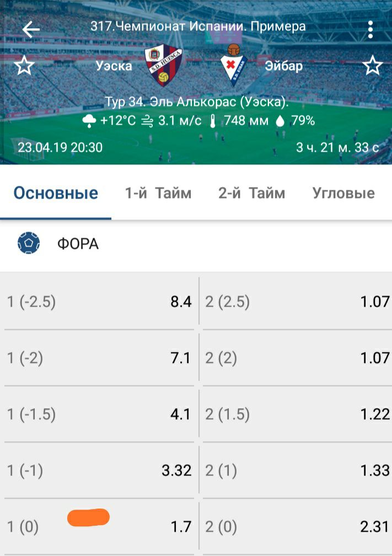Select the Основные tab
The image size is (392, 556).
coord(56,193)
